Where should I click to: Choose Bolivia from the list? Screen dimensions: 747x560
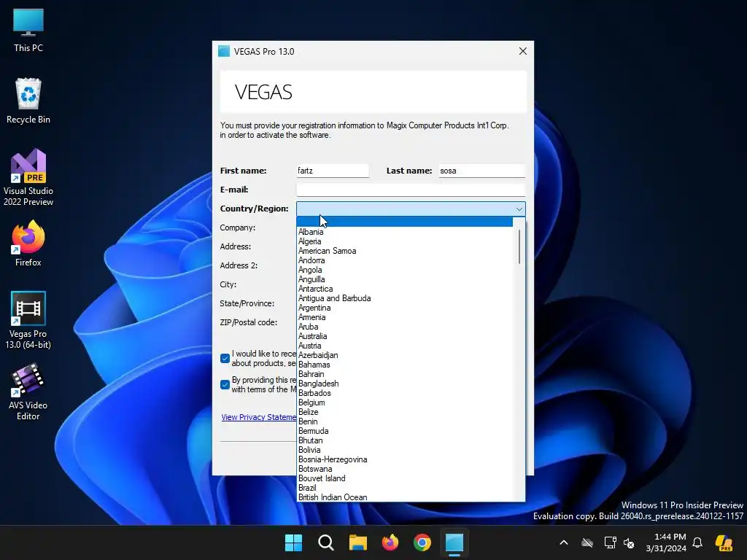tap(404, 450)
